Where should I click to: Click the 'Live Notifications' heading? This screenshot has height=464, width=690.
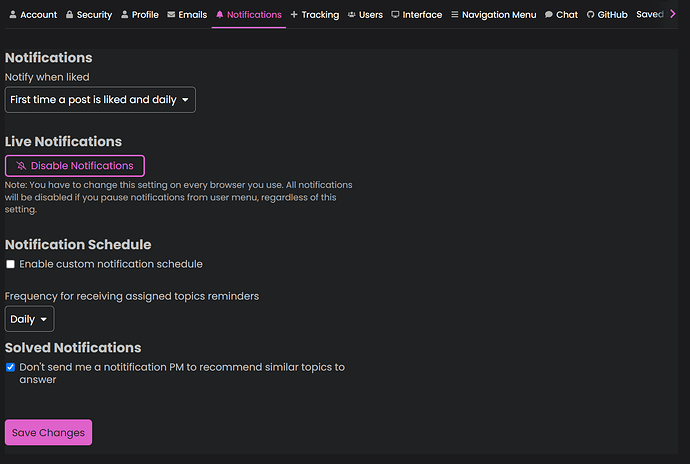point(63,141)
